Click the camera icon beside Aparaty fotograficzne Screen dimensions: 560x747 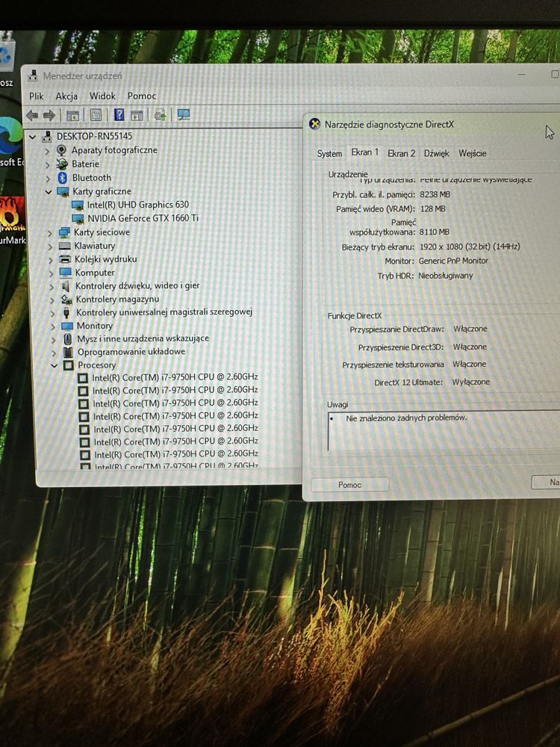pyautogui.click(x=61, y=150)
